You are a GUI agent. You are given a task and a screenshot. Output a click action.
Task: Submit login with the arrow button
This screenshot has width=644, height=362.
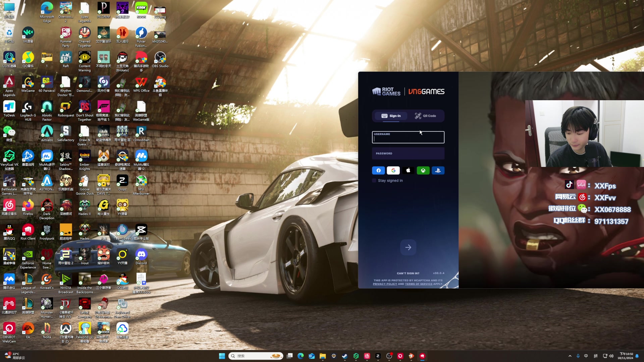408,247
